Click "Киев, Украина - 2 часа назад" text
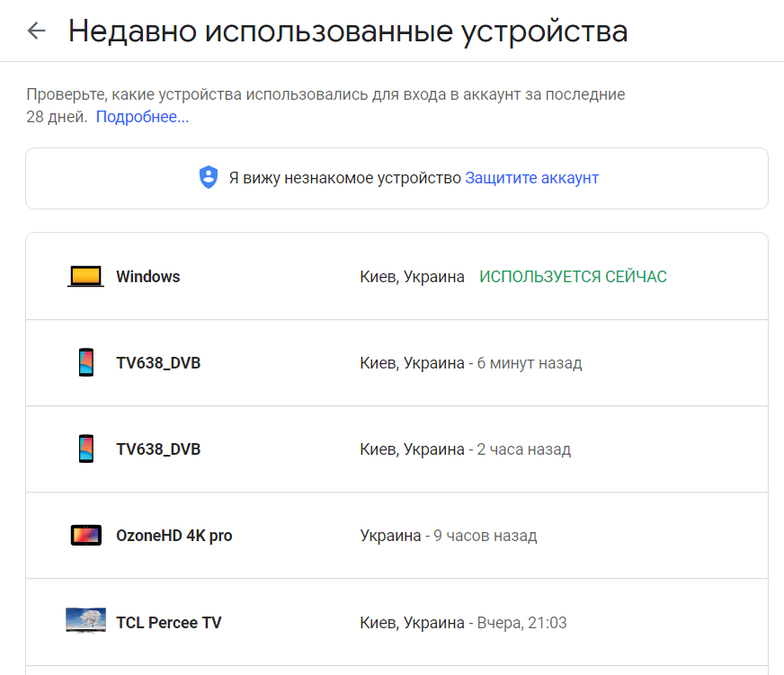 465,449
